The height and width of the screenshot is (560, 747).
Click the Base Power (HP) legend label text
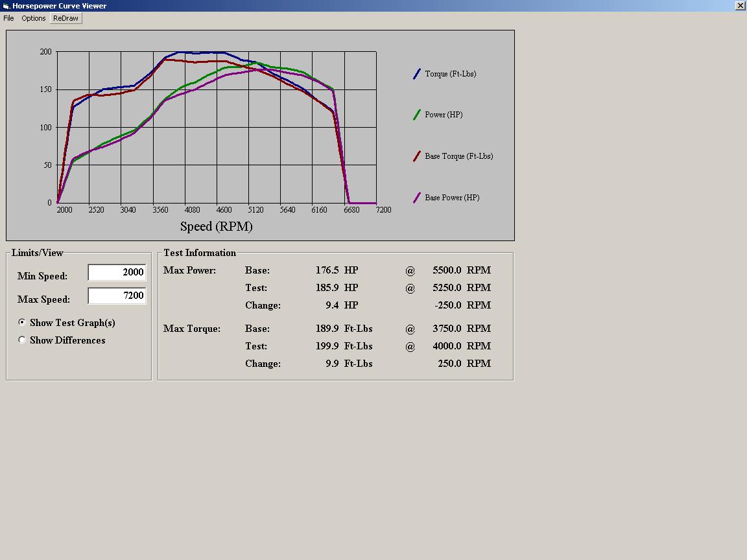tap(452, 198)
